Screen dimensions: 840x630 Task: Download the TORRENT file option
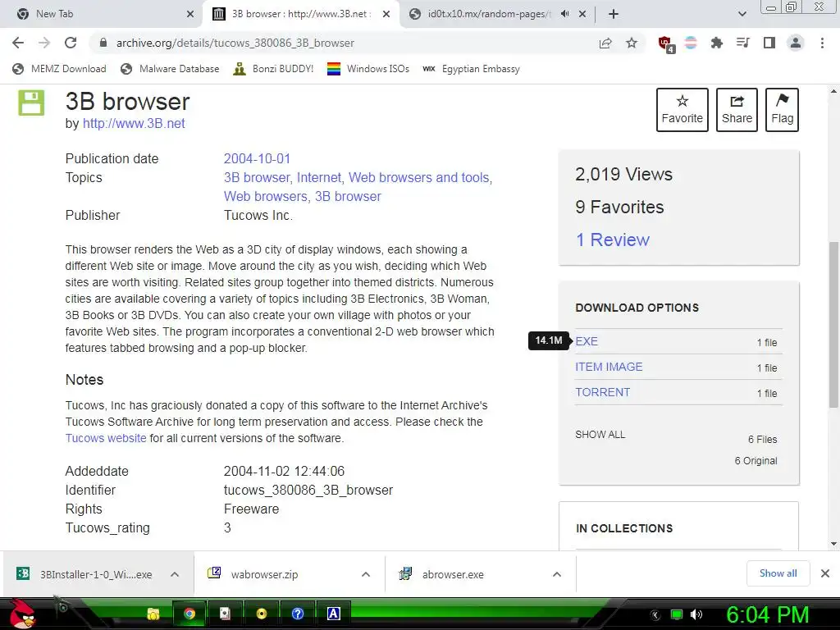click(x=603, y=392)
